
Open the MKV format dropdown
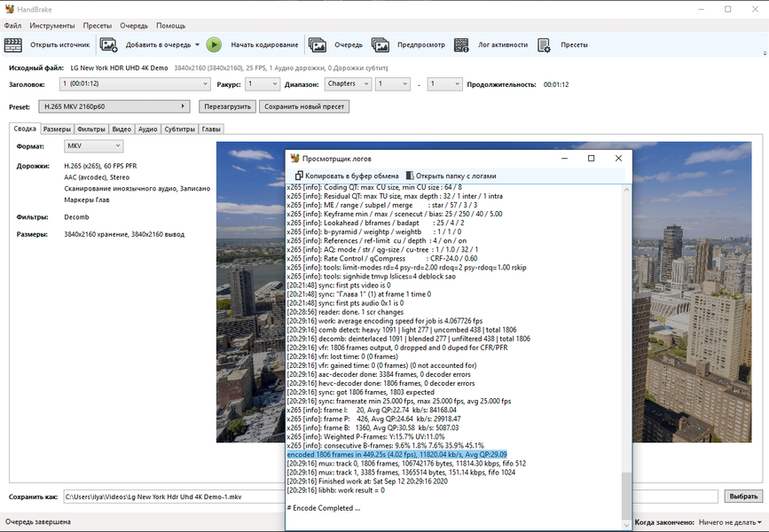click(x=93, y=146)
